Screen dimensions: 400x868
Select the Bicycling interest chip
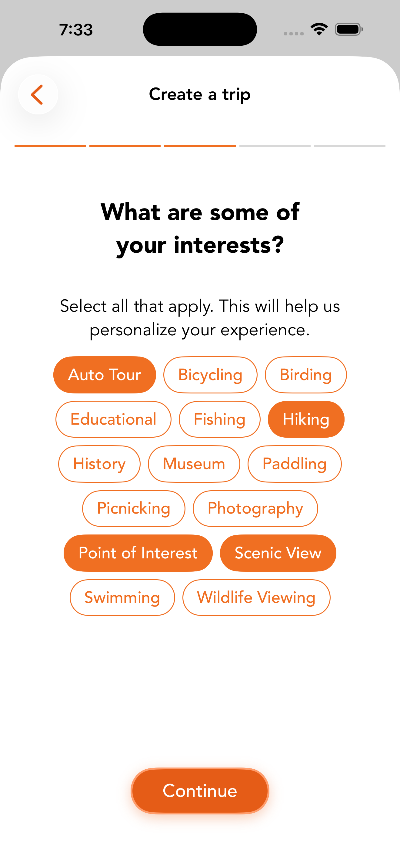(x=210, y=375)
